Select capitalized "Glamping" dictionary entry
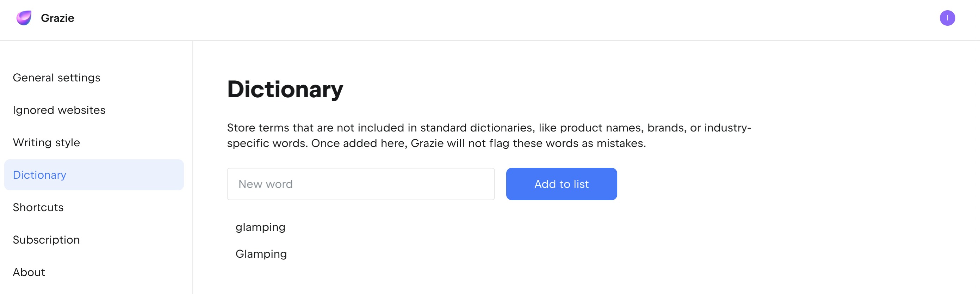The width and height of the screenshot is (980, 294). pyautogui.click(x=261, y=253)
